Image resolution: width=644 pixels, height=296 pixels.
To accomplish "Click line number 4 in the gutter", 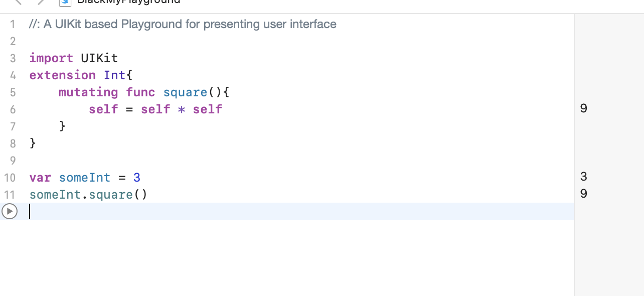I will tap(13, 76).
